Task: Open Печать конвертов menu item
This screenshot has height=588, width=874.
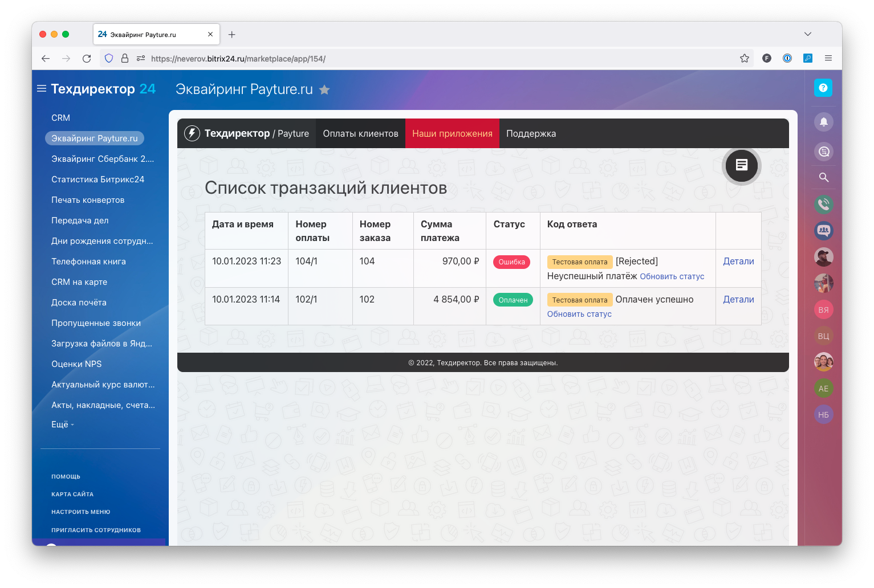Action: (x=88, y=200)
